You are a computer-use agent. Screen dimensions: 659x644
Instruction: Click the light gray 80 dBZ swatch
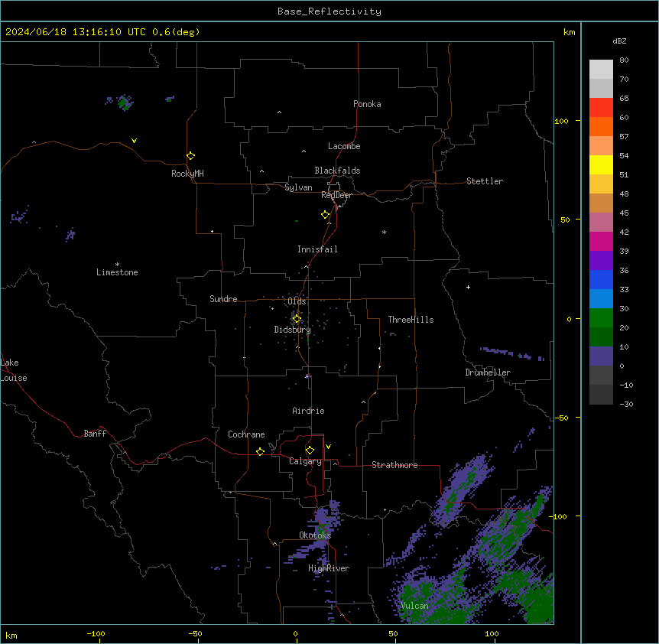coord(601,70)
